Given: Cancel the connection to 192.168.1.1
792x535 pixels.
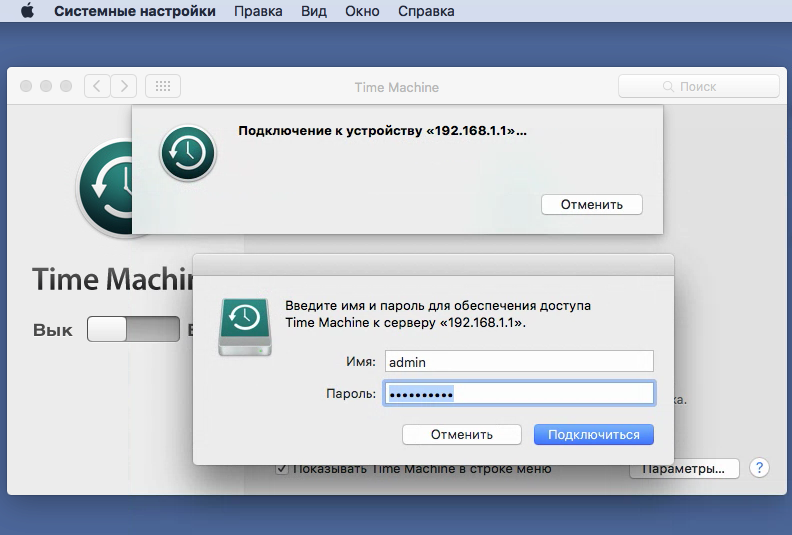Looking at the screenshot, I should click(x=591, y=204).
